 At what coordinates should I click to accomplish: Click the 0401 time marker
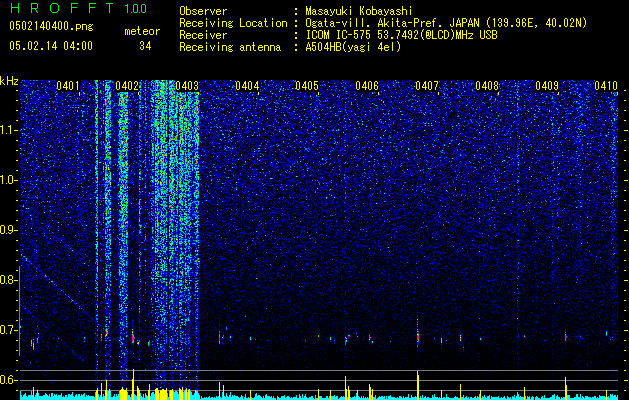click(68, 86)
